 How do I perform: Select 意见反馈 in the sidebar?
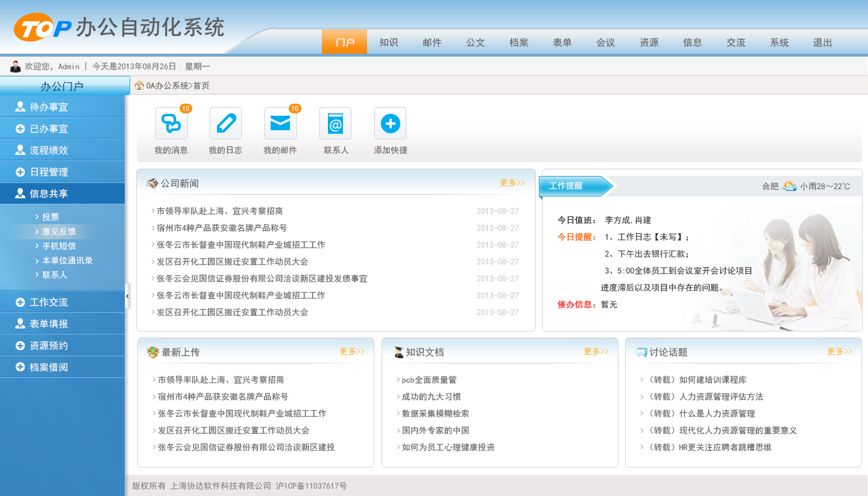(x=59, y=231)
